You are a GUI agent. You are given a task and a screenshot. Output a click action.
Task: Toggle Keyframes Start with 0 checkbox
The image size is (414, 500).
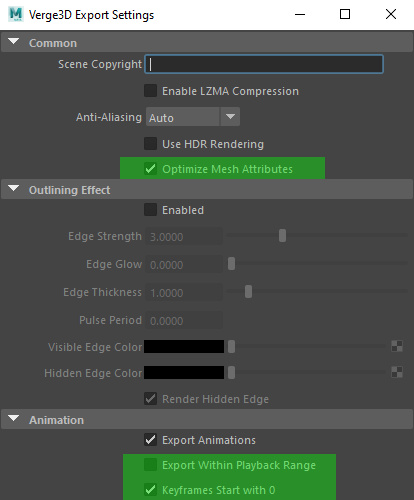tap(150, 490)
